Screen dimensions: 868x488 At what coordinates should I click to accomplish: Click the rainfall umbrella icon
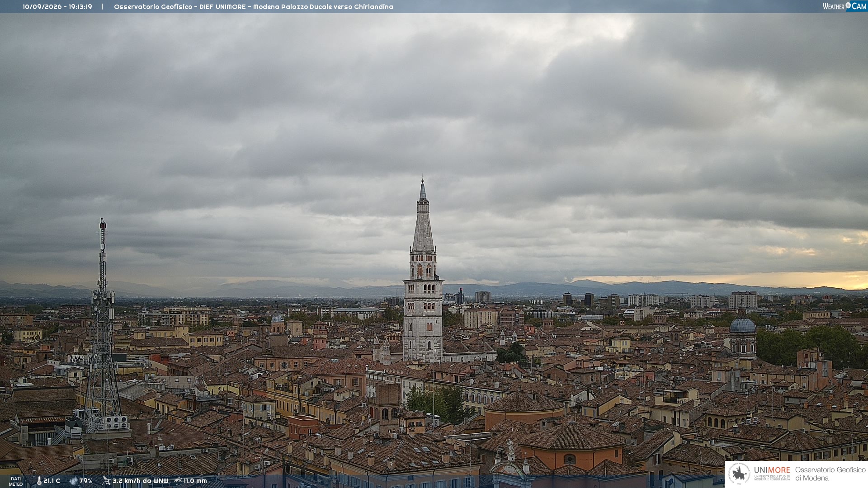tap(178, 481)
